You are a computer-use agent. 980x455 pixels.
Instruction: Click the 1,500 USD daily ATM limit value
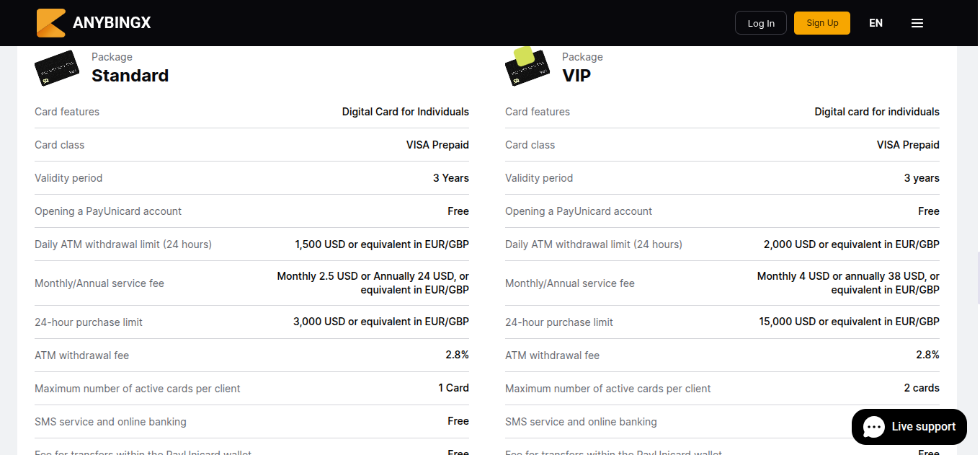pos(381,244)
